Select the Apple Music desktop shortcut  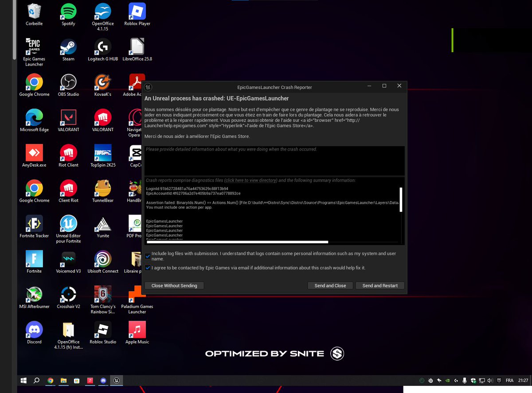point(137,333)
